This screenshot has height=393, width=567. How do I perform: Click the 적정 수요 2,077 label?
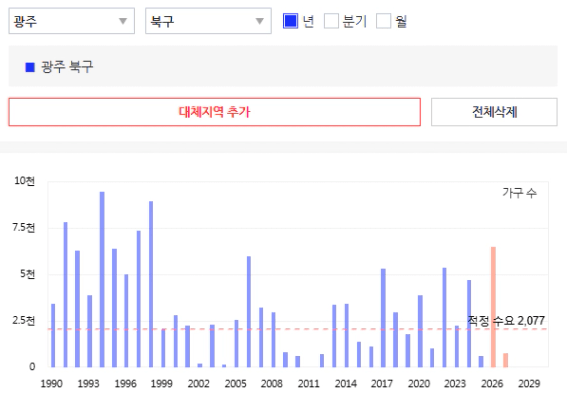click(506, 320)
